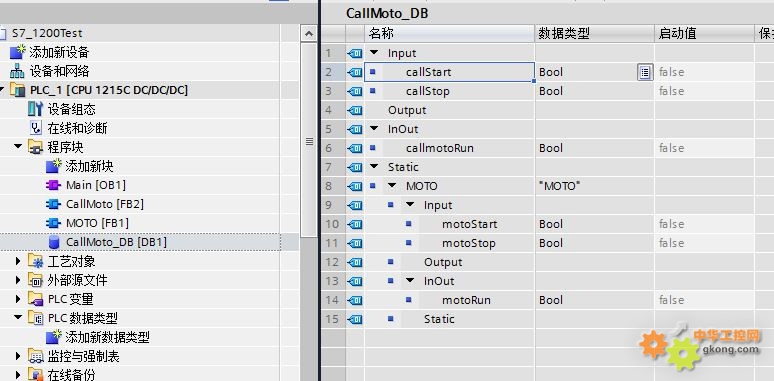Click the Main [OB1] block icon

(53, 185)
